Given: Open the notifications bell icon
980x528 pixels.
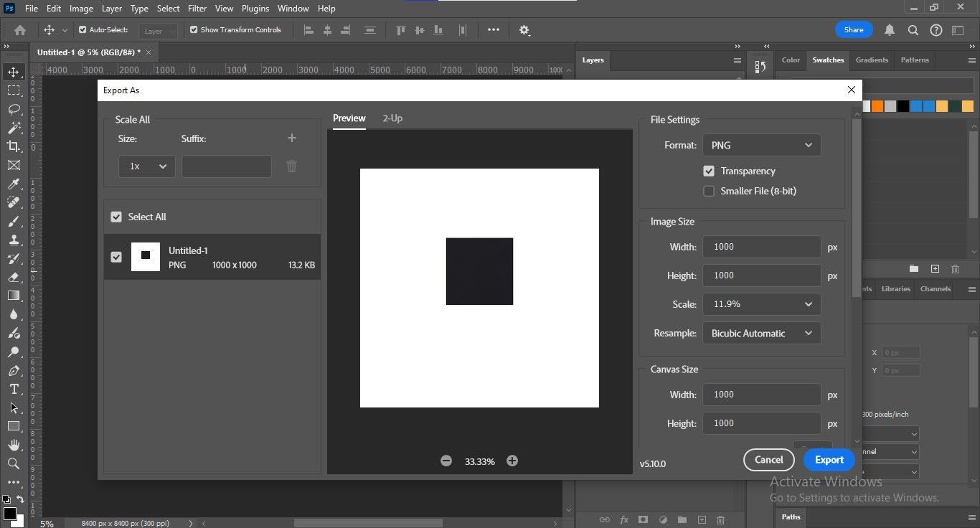Looking at the screenshot, I should (x=890, y=30).
